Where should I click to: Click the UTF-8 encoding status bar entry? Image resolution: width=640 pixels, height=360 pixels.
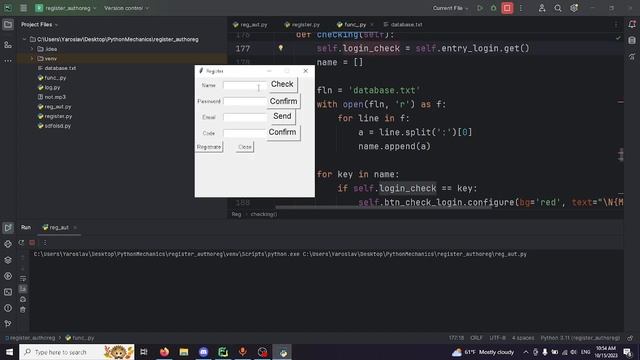[x=497, y=338]
